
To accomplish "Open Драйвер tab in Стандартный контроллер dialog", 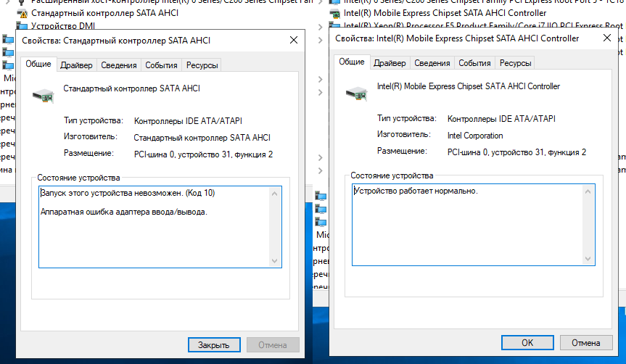I will point(76,65).
